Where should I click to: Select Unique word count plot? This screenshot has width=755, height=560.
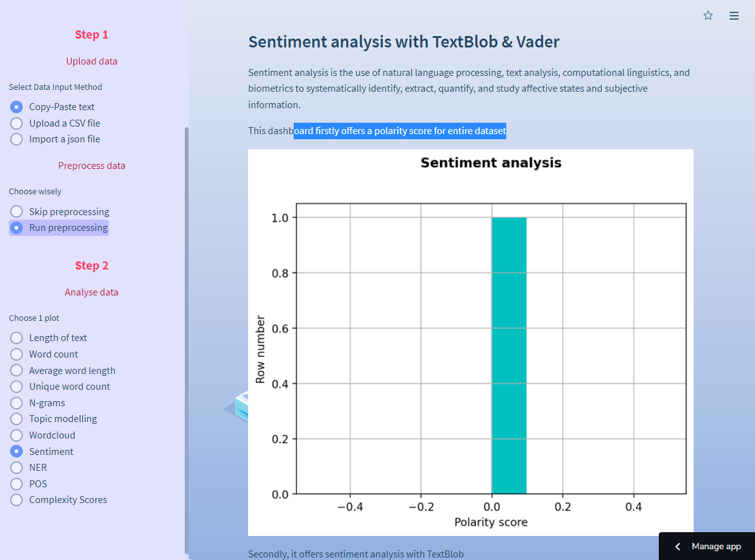(17, 387)
